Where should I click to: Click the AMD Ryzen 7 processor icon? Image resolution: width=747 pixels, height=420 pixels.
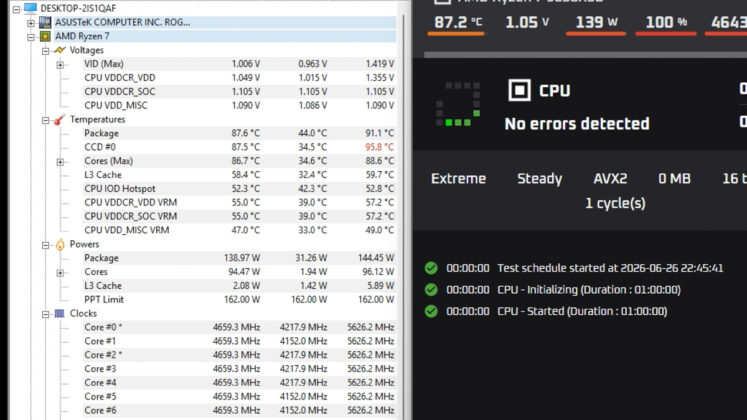point(45,36)
